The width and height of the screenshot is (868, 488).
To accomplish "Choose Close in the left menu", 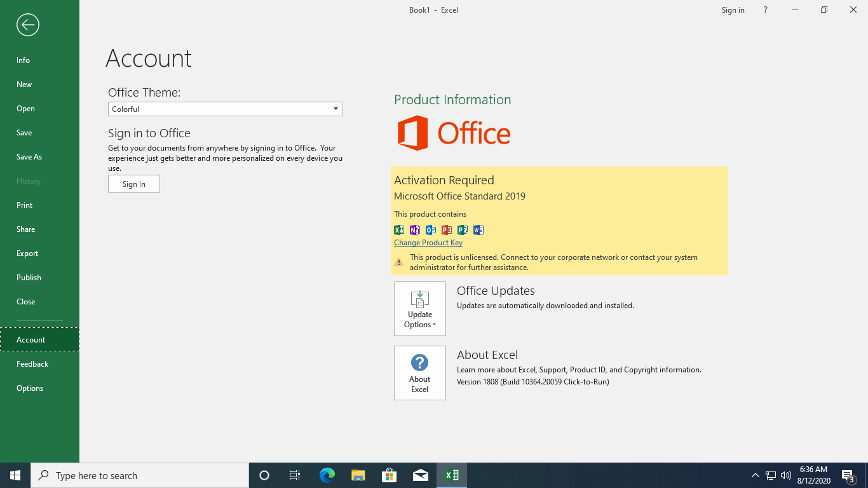I will click(x=39, y=302).
